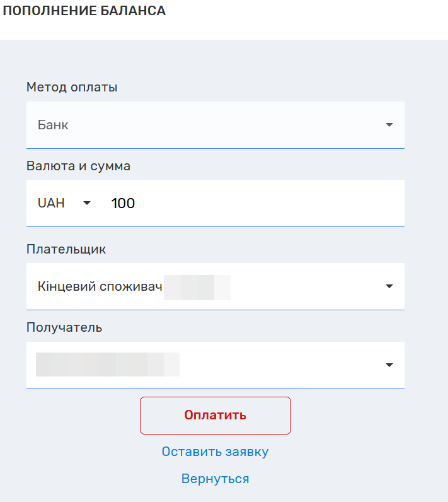
Task: Click empty space inside the Банк field
Action: pos(221,125)
